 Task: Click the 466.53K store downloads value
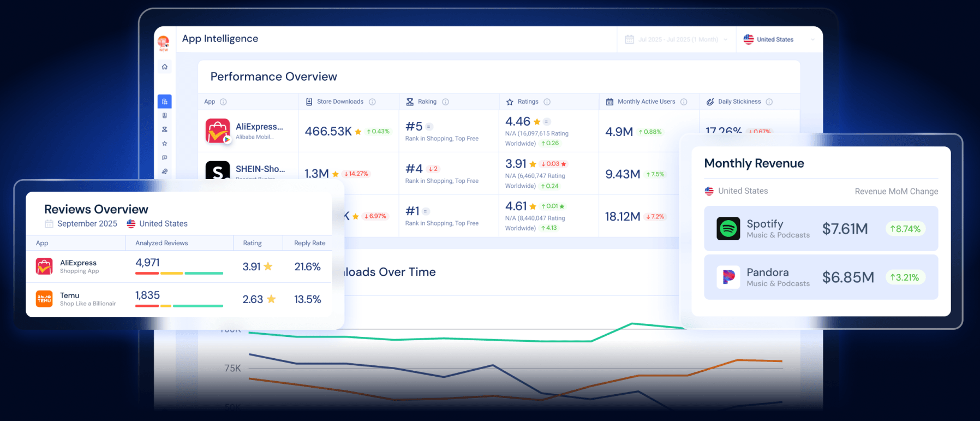328,132
